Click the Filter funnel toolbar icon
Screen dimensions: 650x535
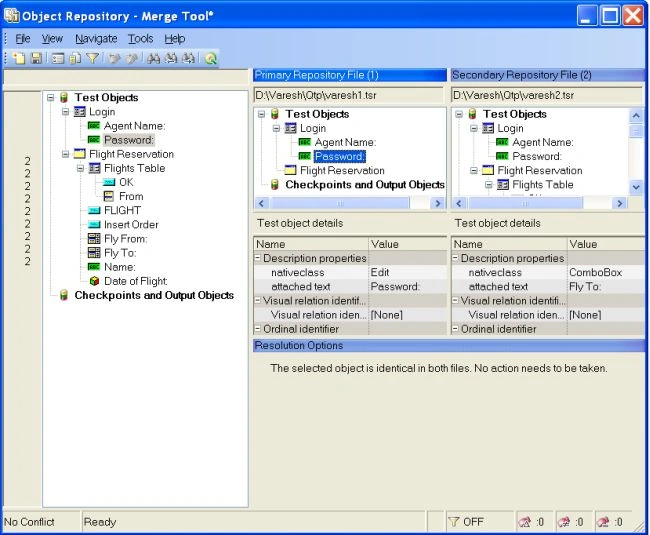(92, 58)
